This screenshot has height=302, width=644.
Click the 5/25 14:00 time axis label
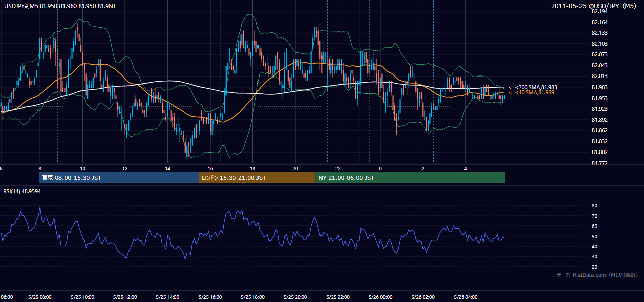pyautogui.click(x=168, y=297)
